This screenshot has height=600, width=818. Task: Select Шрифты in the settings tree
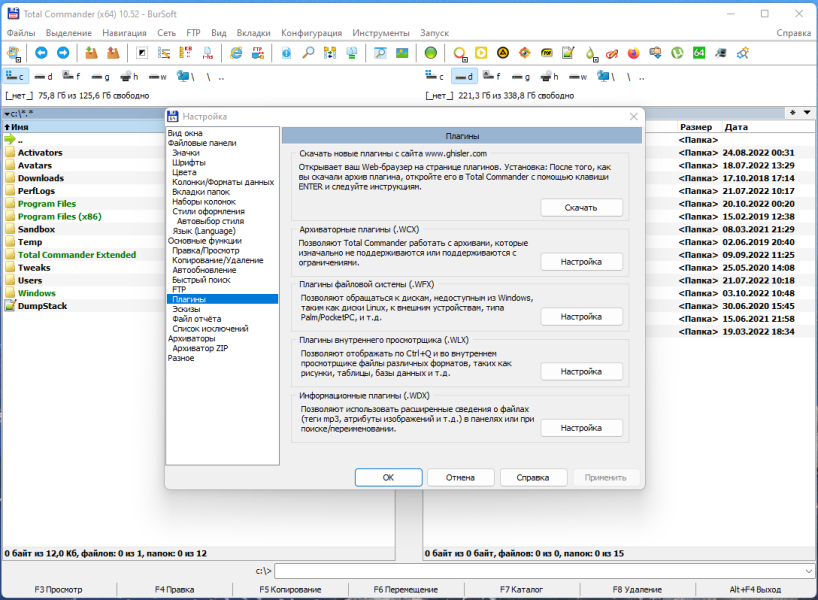[189, 162]
